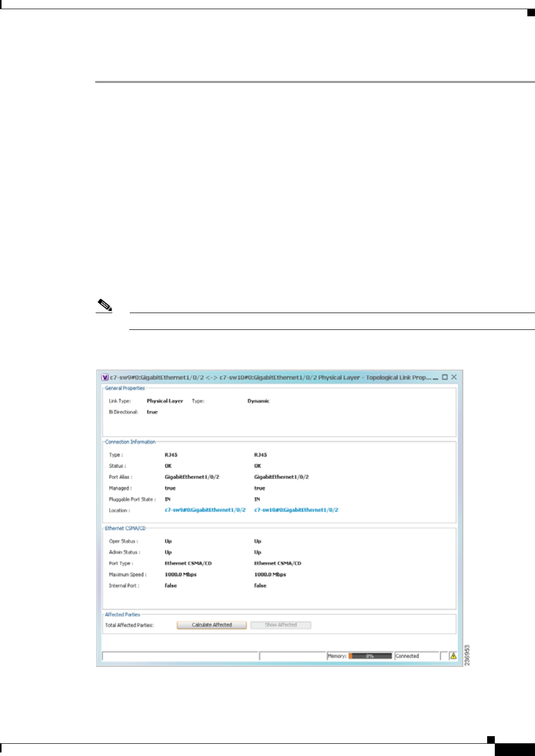Click the Oper Status label
Image resolution: width=535 pixels, height=756 pixels.
click(x=124, y=541)
